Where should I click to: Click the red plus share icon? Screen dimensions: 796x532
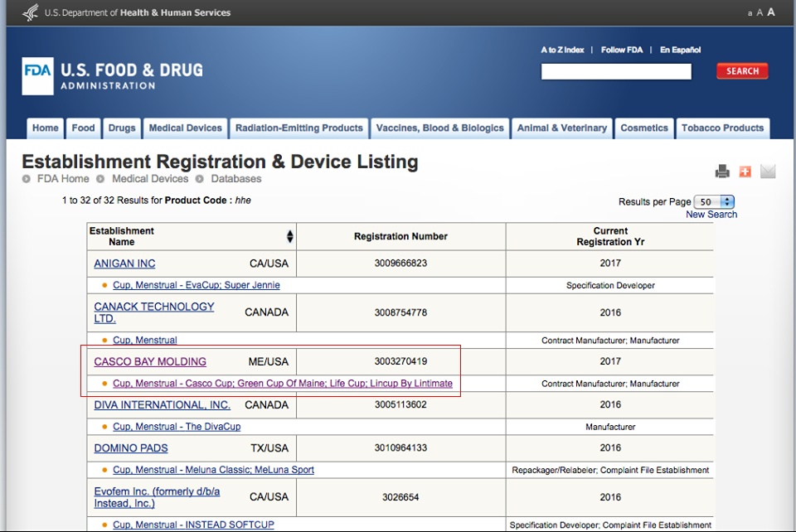[x=745, y=172]
